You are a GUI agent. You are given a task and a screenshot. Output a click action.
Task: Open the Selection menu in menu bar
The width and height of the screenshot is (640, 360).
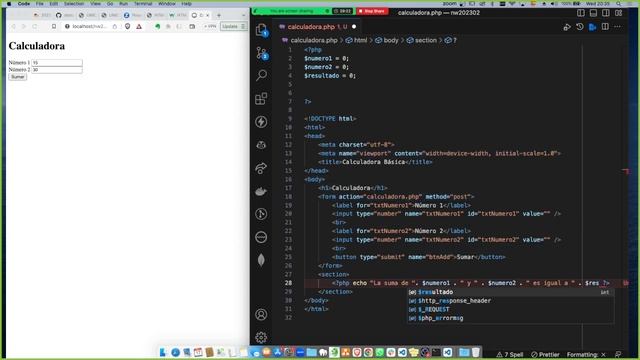(x=74, y=3)
